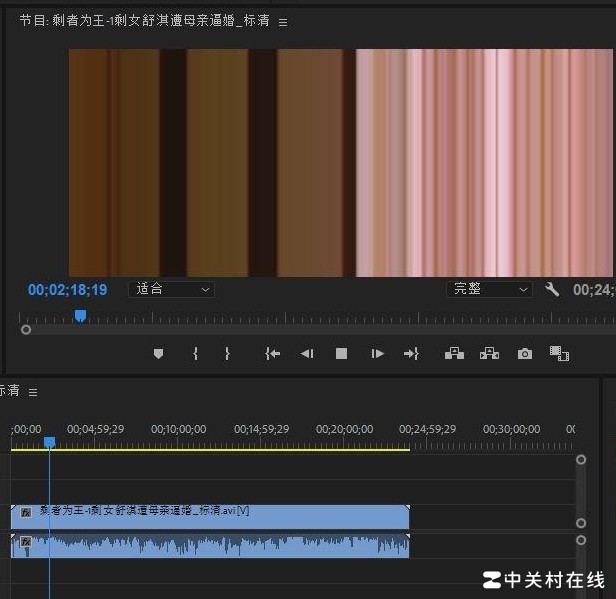The width and height of the screenshot is (616, 599).
Task: Go to In point in the Program monitor
Action: click(x=273, y=354)
